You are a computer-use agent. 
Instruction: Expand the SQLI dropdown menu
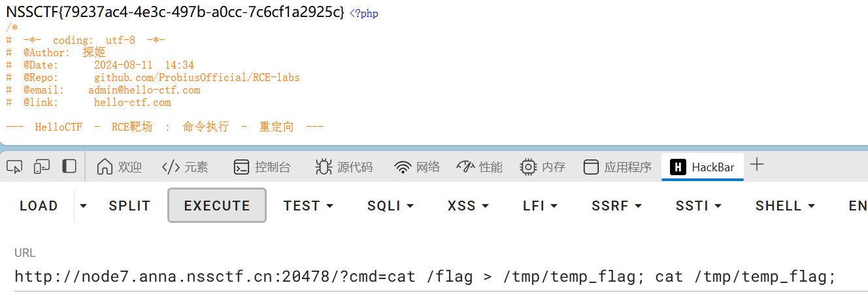click(x=391, y=206)
